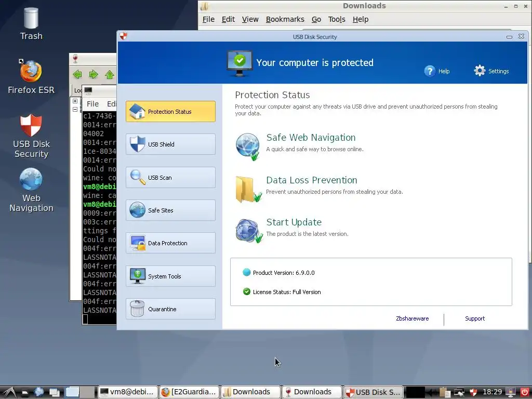Screen dimensions: 532x399
Task: Open the Zbshareware link
Action: point(412,318)
